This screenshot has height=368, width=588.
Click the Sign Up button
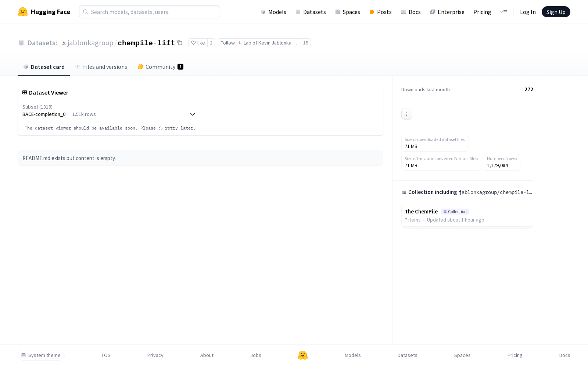coord(556,12)
